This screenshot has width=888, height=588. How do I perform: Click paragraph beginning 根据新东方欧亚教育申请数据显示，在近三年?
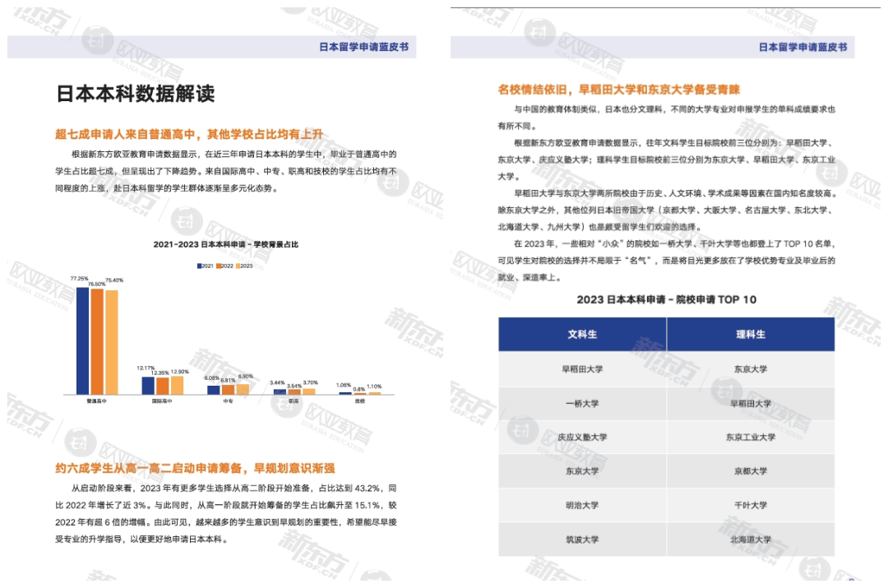226,171
